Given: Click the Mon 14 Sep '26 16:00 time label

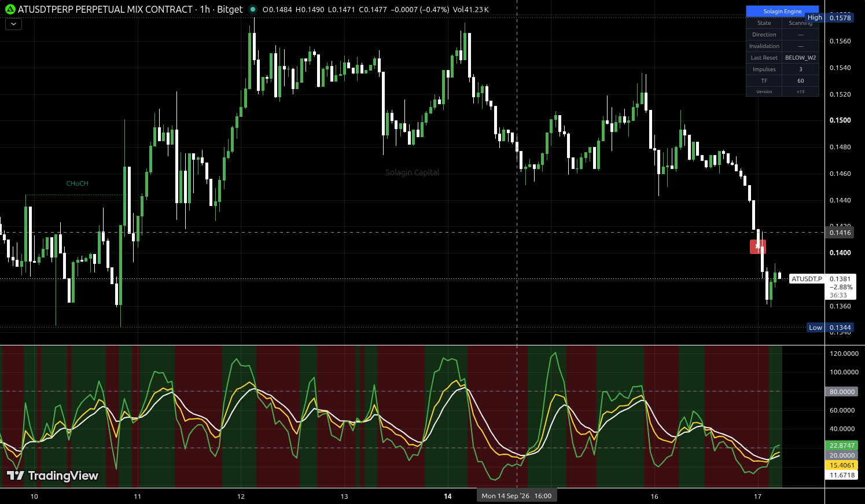Looking at the screenshot, I should (x=517, y=496).
